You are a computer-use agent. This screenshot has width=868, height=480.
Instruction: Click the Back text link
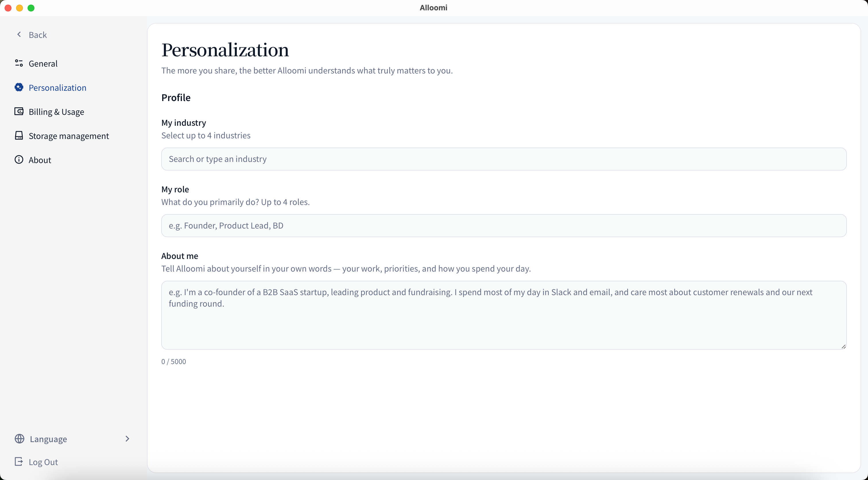[38, 35]
